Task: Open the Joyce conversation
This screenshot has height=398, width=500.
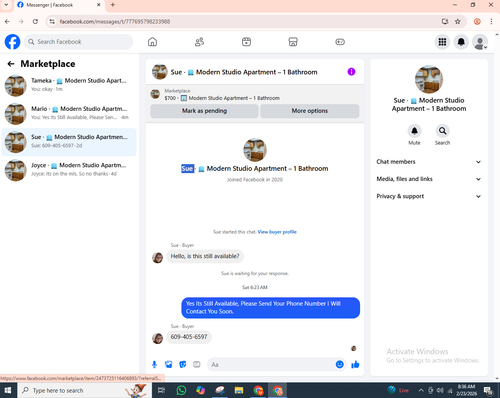Action: pos(69,170)
